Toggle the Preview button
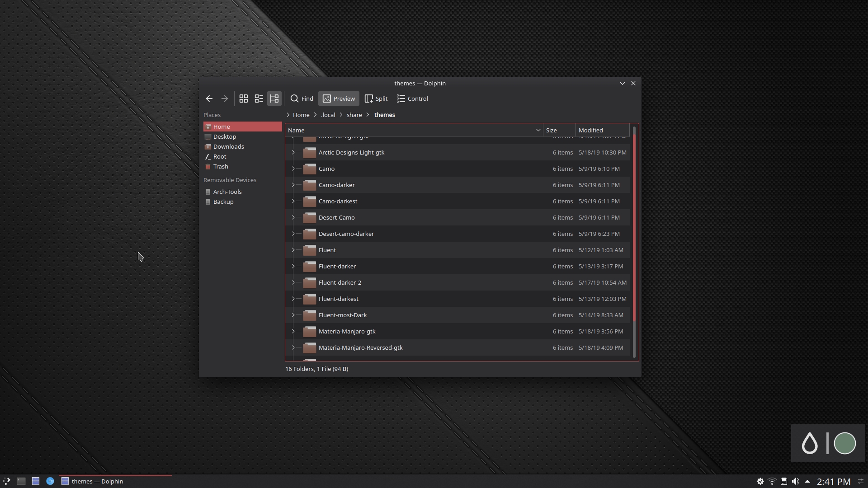This screenshot has width=868, height=488. pyautogui.click(x=339, y=99)
